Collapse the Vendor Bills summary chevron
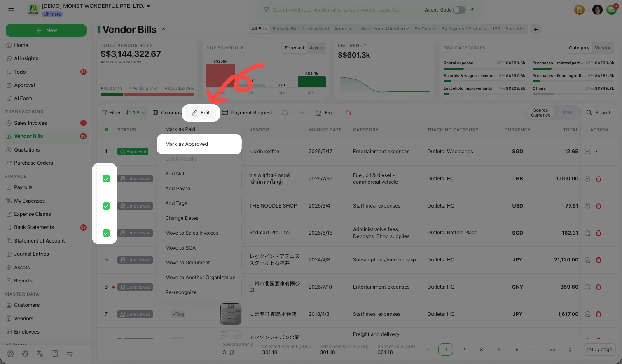This screenshot has width=622, height=364. point(164,29)
